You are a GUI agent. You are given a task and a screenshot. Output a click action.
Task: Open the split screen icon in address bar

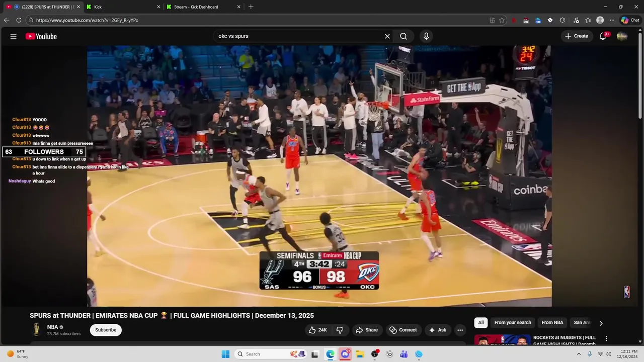[x=492, y=20]
